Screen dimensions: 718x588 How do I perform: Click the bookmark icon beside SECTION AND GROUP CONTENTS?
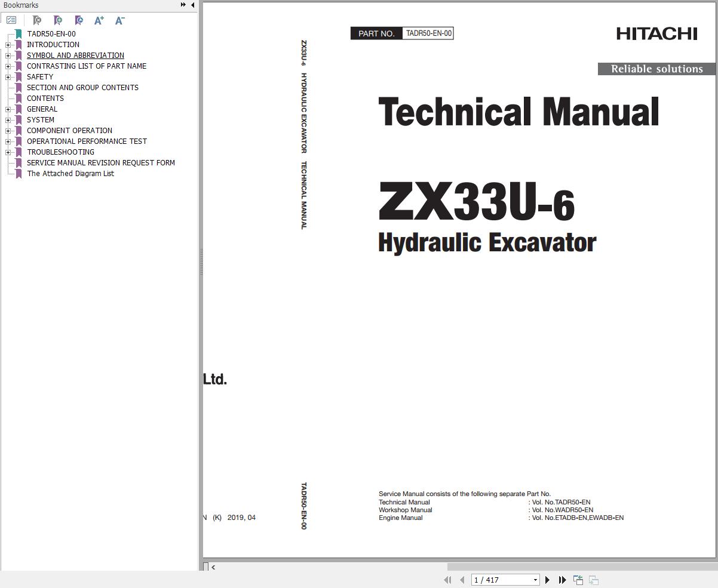[x=19, y=88]
